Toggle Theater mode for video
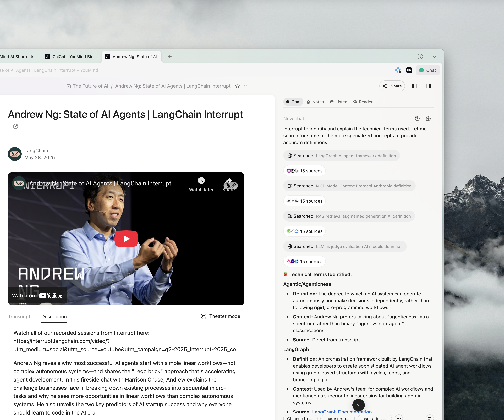The width and height of the screenshot is (504, 420). tap(221, 316)
